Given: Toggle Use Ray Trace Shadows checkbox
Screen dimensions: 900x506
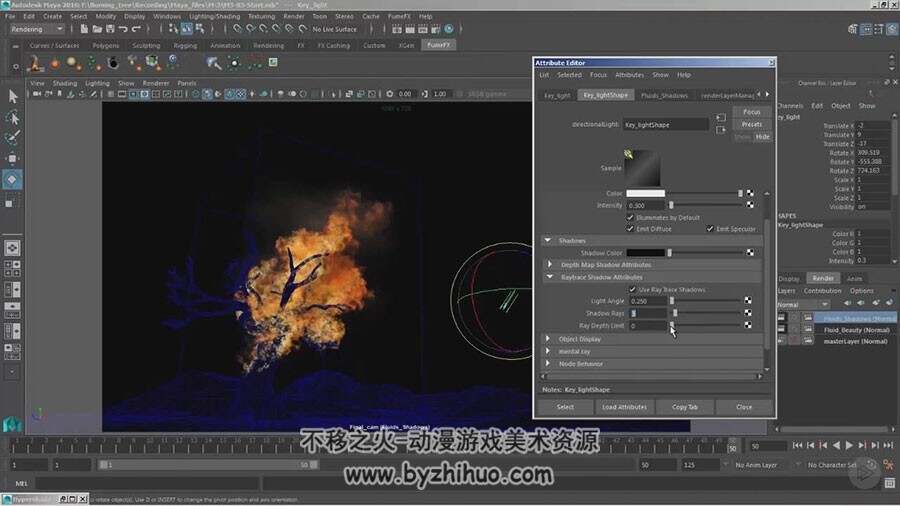Looking at the screenshot, I should (633, 289).
